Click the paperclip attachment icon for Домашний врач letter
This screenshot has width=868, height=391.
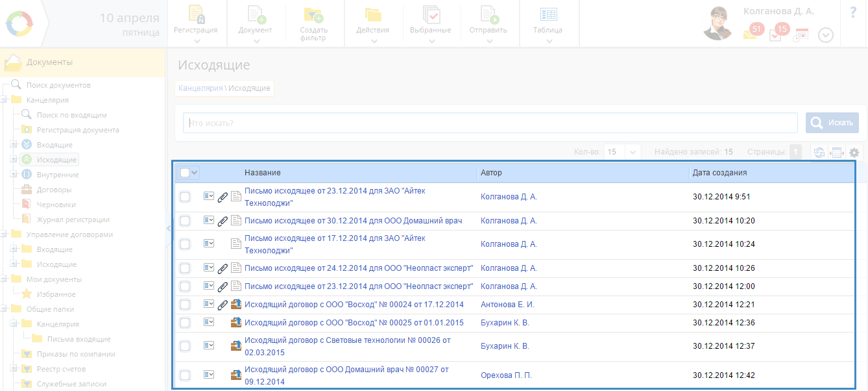[x=223, y=221]
